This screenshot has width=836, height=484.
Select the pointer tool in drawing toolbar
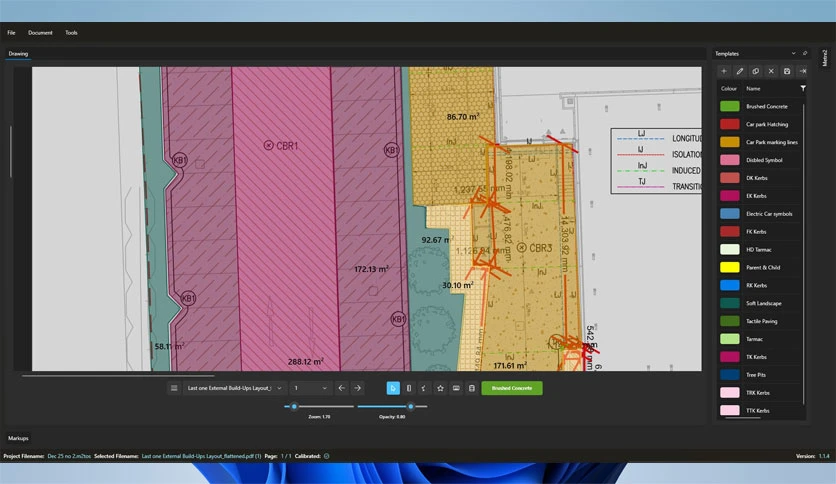[x=393, y=388]
